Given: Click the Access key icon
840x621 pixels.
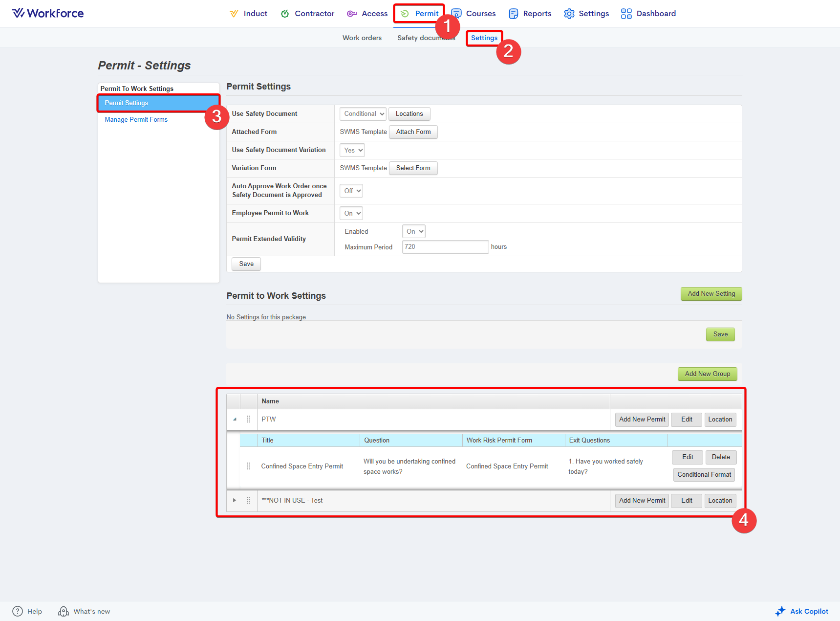Looking at the screenshot, I should pyautogui.click(x=351, y=14).
